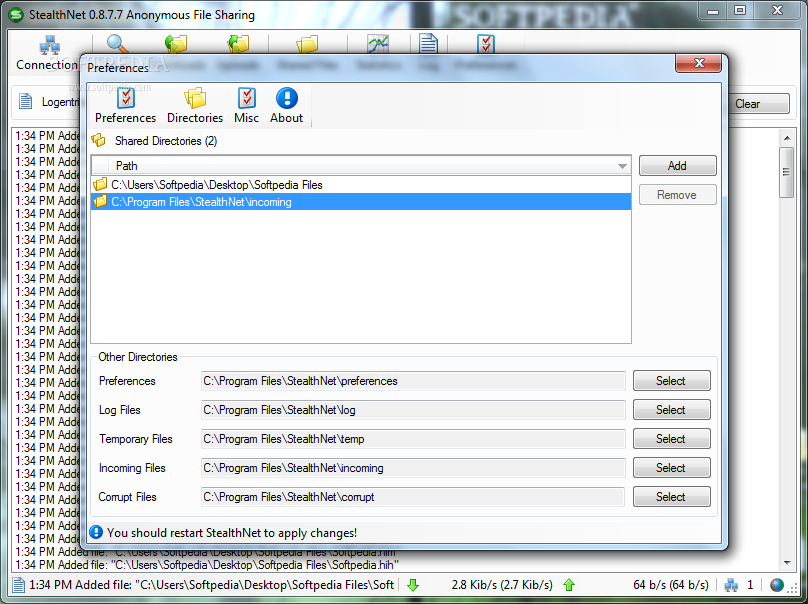This screenshot has width=808, height=604.
Task: Open Statistics chart icon in toolbar
Action: 378,44
